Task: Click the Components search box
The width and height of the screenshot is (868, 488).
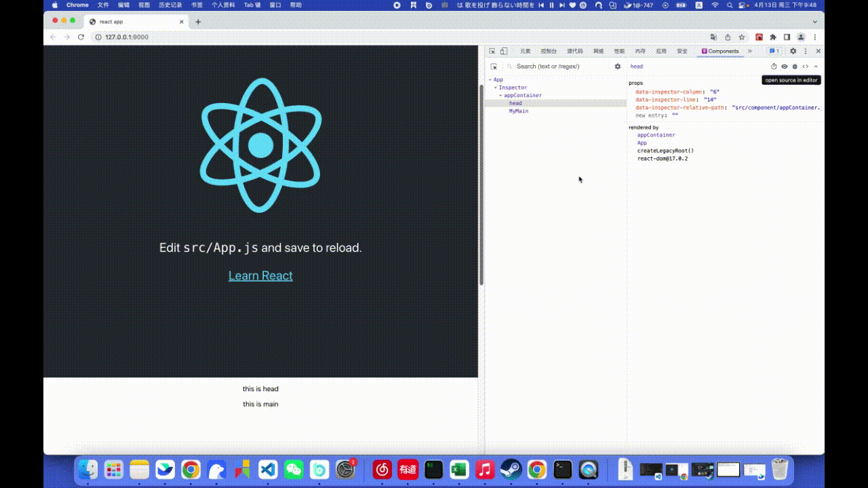Action: [x=556, y=66]
